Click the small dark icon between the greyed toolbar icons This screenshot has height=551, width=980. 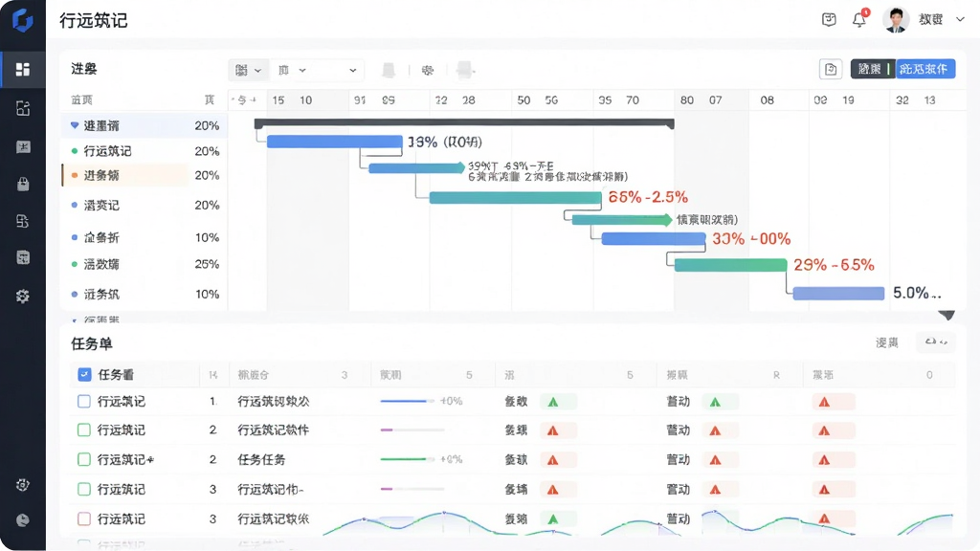428,70
